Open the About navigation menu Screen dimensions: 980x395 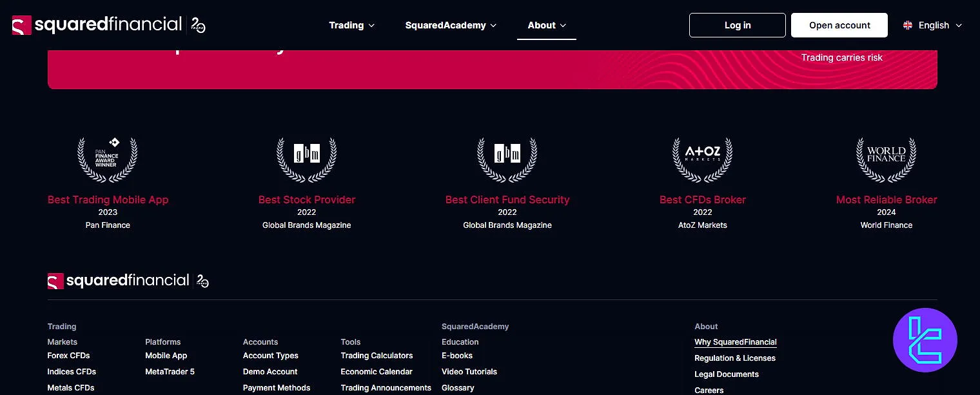click(546, 25)
